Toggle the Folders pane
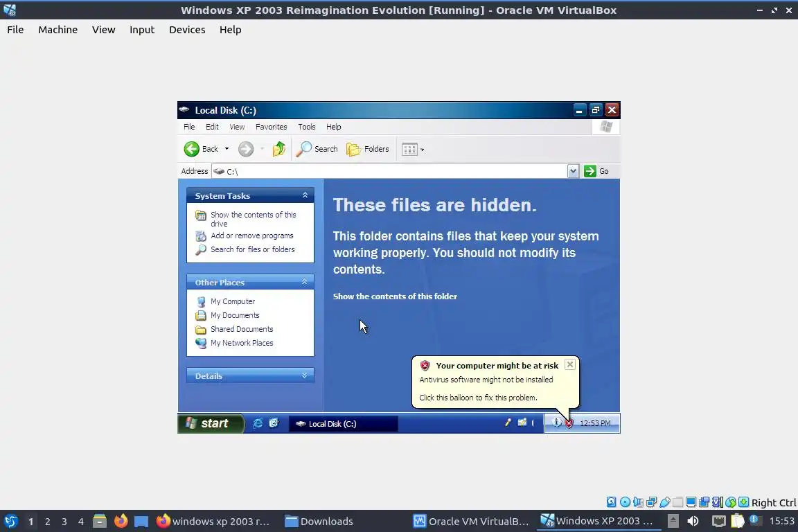798x532 pixels. pos(368,149)
